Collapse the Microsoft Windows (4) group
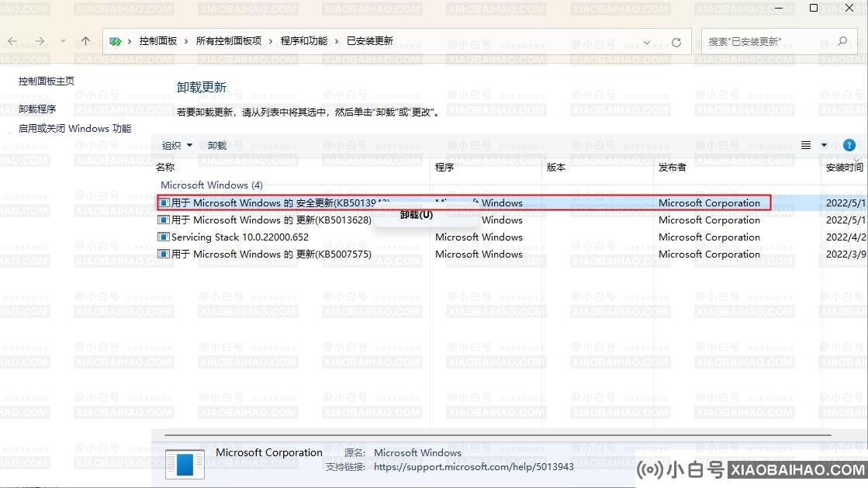Image resolution: width=868 pixels, height=488 pixels. click(212, 185)
